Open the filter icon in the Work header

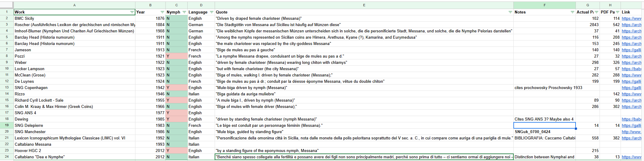(x=132, y=12)
